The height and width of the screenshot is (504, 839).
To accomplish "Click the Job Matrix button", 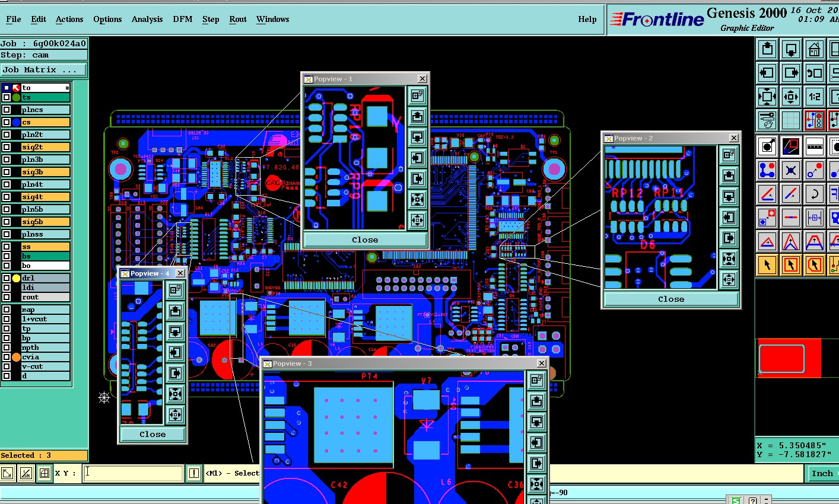I will (x=43, y=70).
